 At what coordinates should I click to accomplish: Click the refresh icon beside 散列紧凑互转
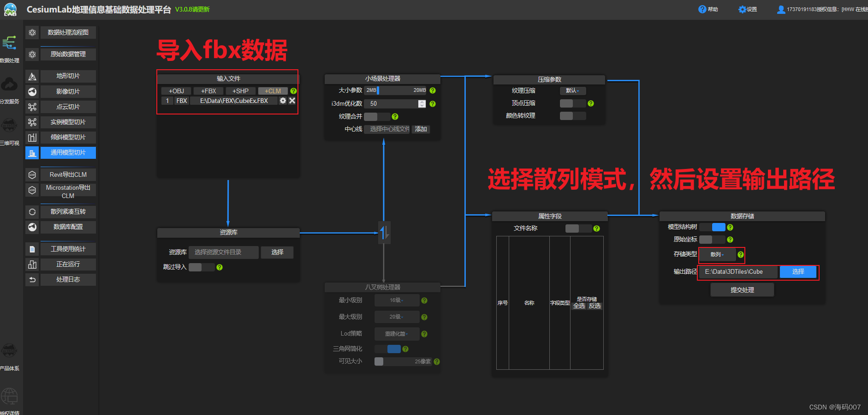(x=32, y=212)
